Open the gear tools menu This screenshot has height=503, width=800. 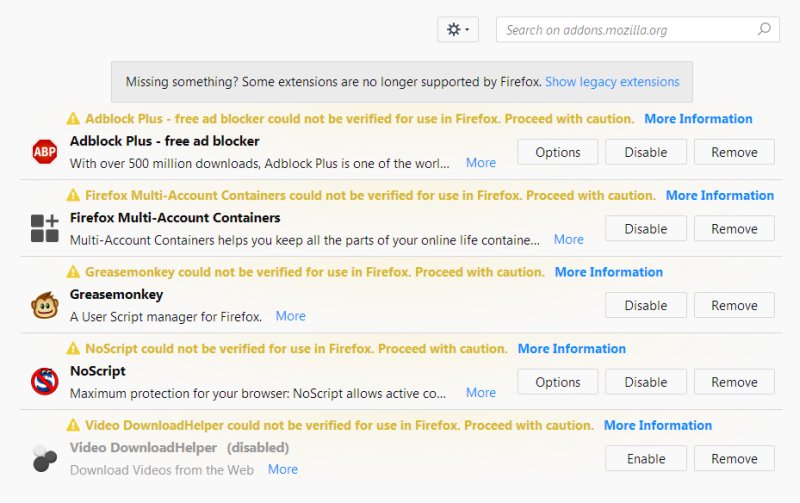458,30
